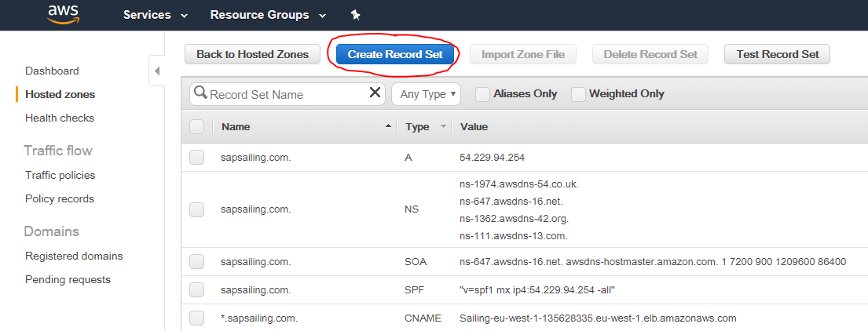Viewport: 868px width, 331px height.
Task: Expand the Services menu
Action: [155, 15]
